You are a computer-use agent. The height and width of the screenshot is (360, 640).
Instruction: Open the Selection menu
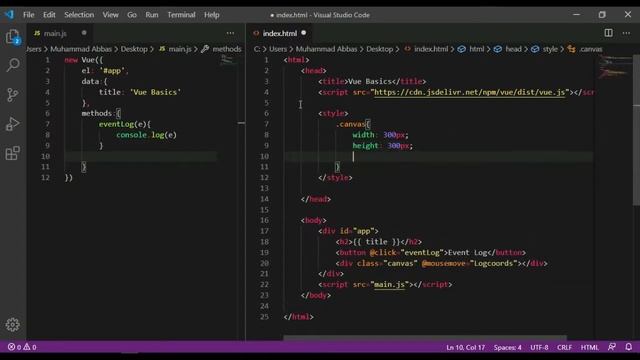pyautogui.click(x=79, y=15)
